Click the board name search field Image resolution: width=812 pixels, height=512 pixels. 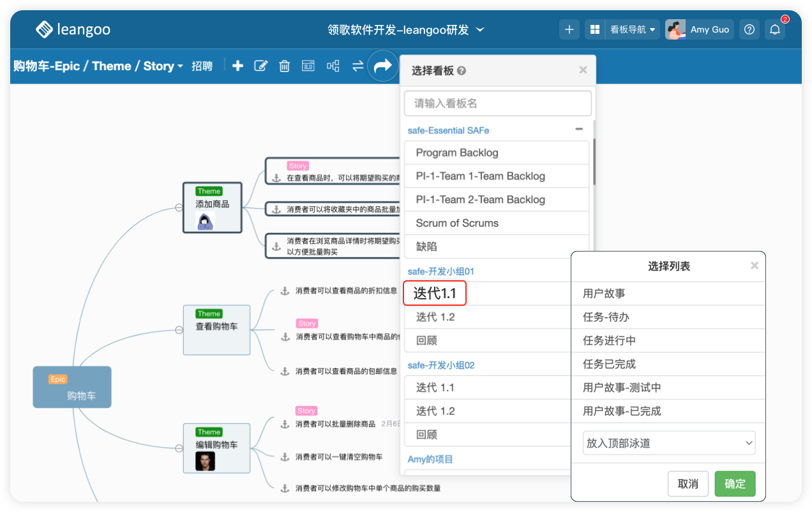pyautogui.click(x=498, y=103)
